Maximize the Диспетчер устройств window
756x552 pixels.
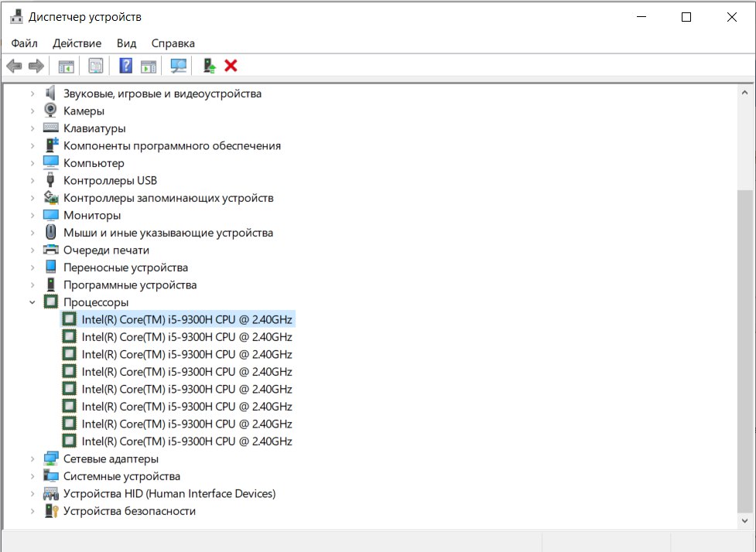point(686,17)
